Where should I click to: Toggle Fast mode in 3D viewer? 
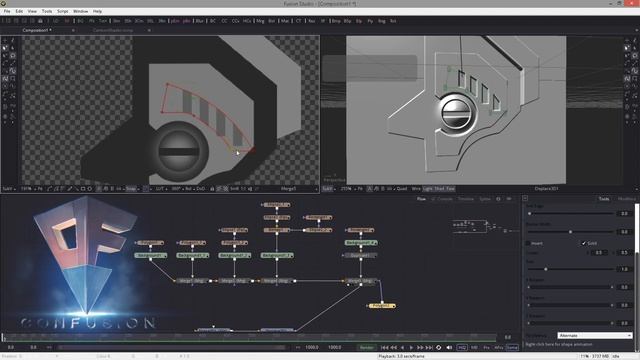[x=450, y=189]
